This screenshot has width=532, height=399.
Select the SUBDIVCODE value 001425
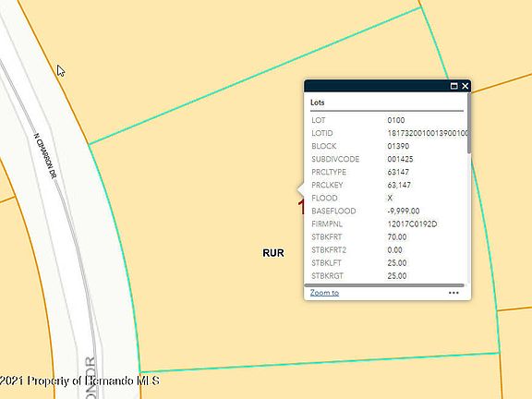click(400, 159)
